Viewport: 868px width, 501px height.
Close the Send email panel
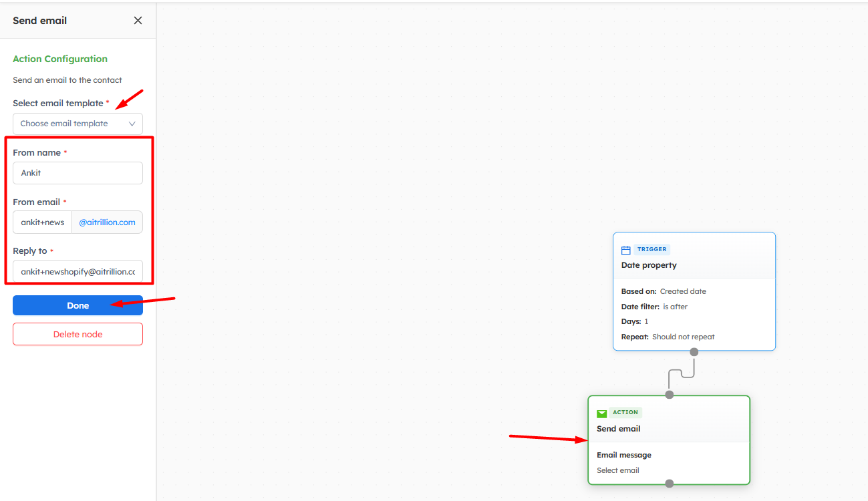coord(138,21)
